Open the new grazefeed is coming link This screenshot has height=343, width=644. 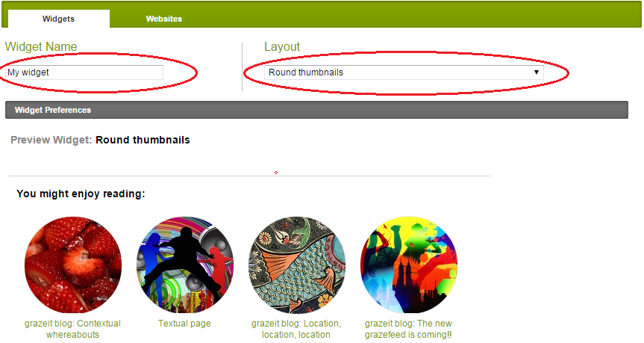click(x=408, y=329)
